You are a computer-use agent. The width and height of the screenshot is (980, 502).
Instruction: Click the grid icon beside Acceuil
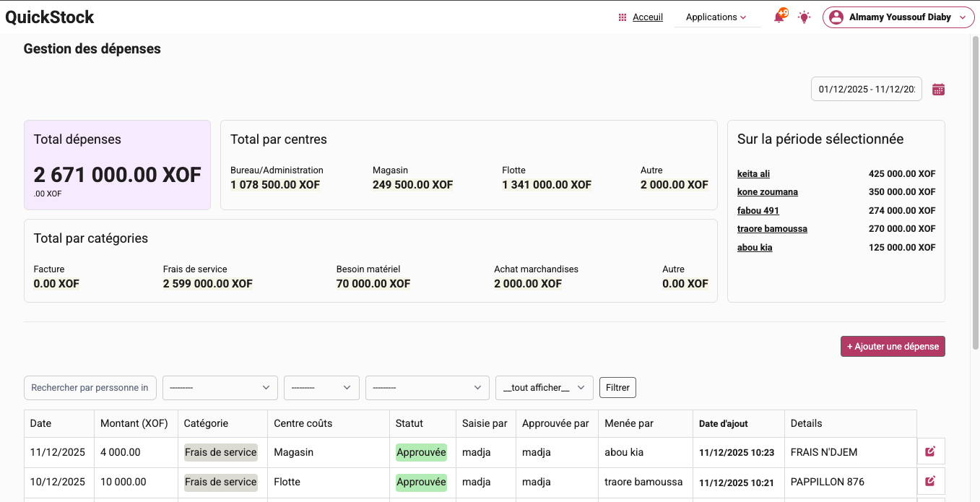623,17
